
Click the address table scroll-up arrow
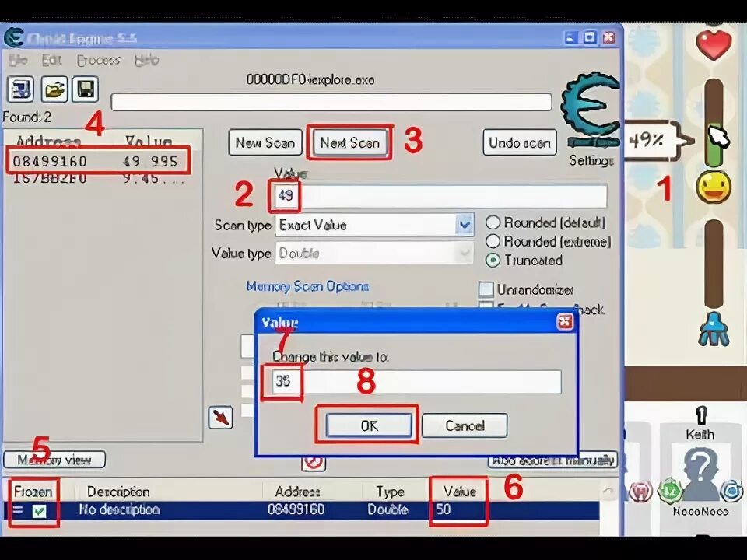click(x=608, y=491)
